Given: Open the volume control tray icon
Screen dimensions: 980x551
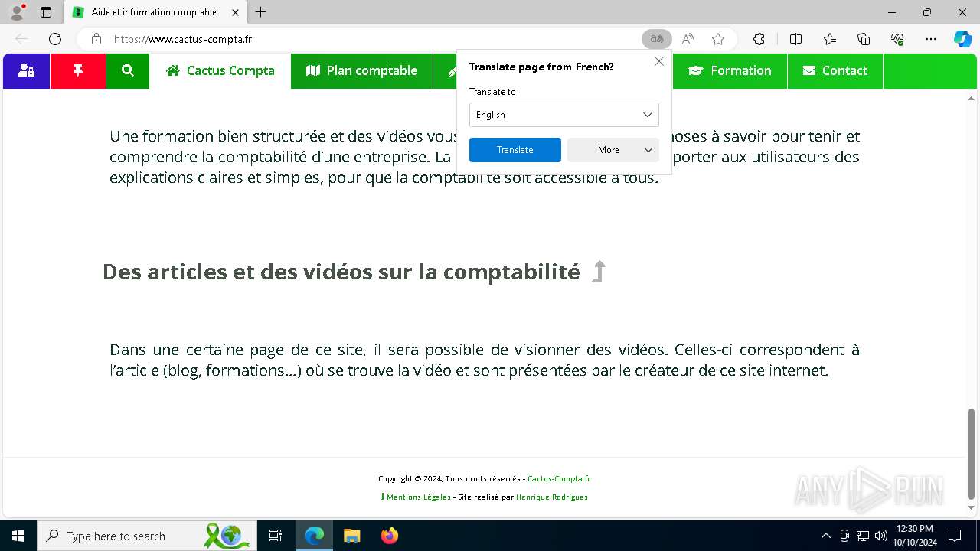Looking at the screenshot, I should pyautogui.click(x=881, y=536).
